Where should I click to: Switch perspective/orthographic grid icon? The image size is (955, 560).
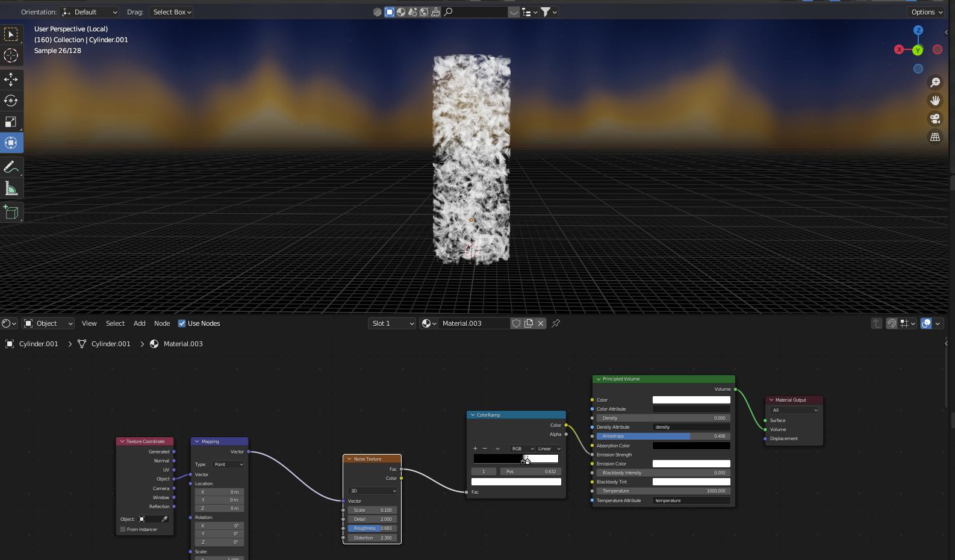[x=935, y=137]
